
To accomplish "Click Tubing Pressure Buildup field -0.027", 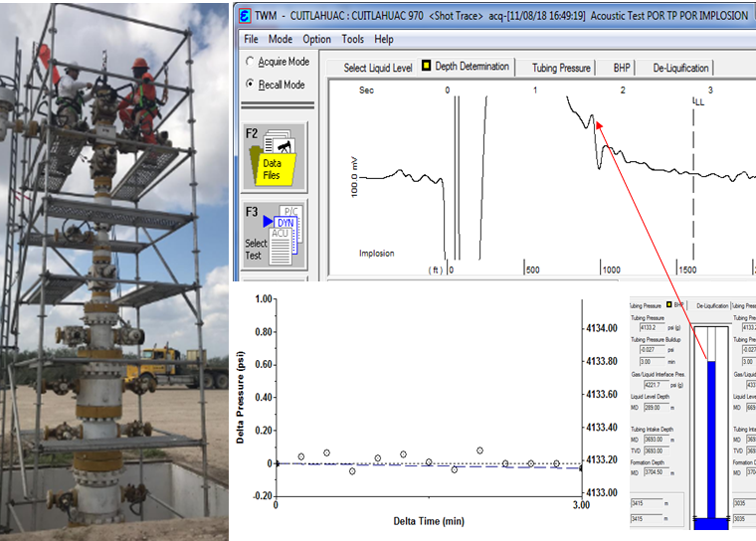I will pyautogui.click(x=653, y=349).
